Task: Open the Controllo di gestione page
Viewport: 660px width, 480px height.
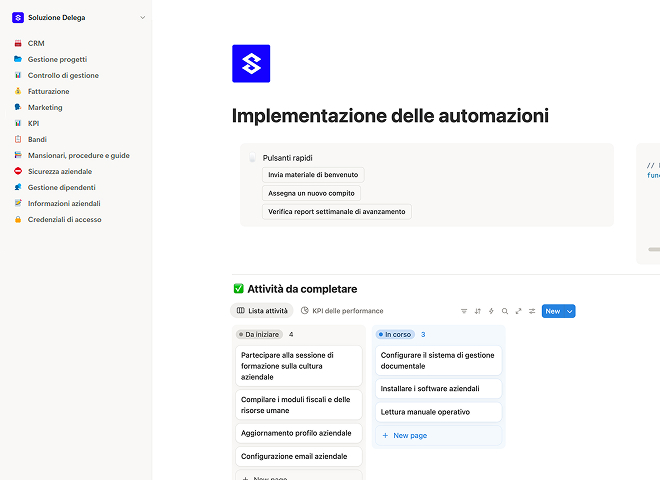Action: tap(63, 75)
